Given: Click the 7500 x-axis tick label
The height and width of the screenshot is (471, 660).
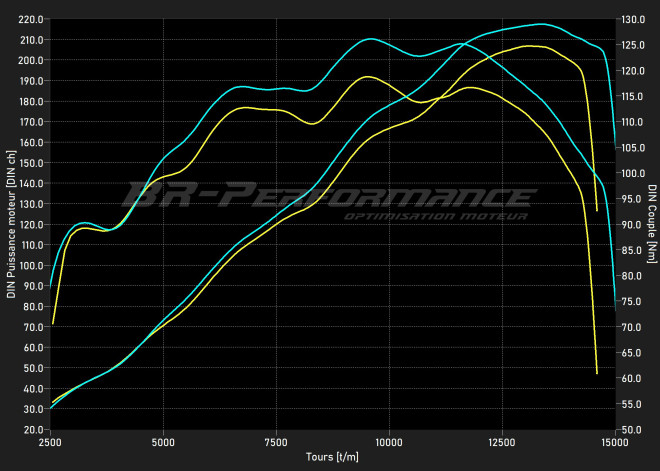Looking at the screenshot, I should [x=276, y=441].
